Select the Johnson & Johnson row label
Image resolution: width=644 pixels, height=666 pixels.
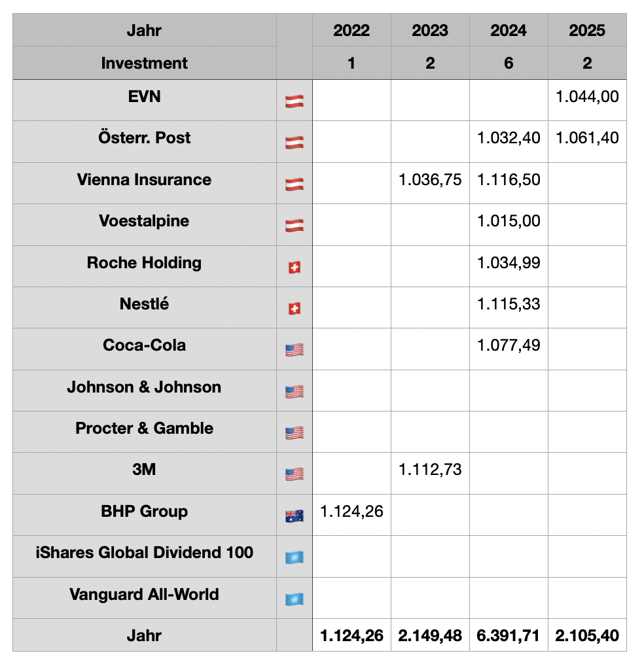point(144,387)
